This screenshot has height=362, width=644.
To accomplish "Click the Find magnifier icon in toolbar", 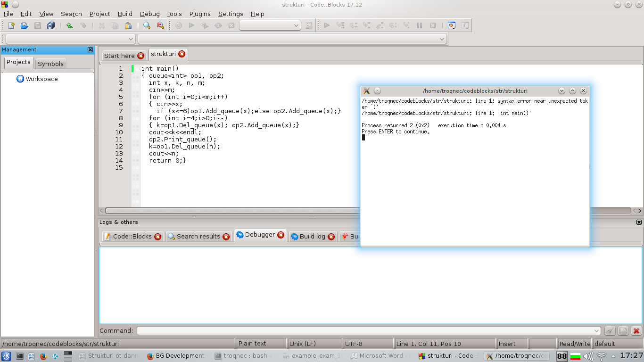I will tap(147, 25).
